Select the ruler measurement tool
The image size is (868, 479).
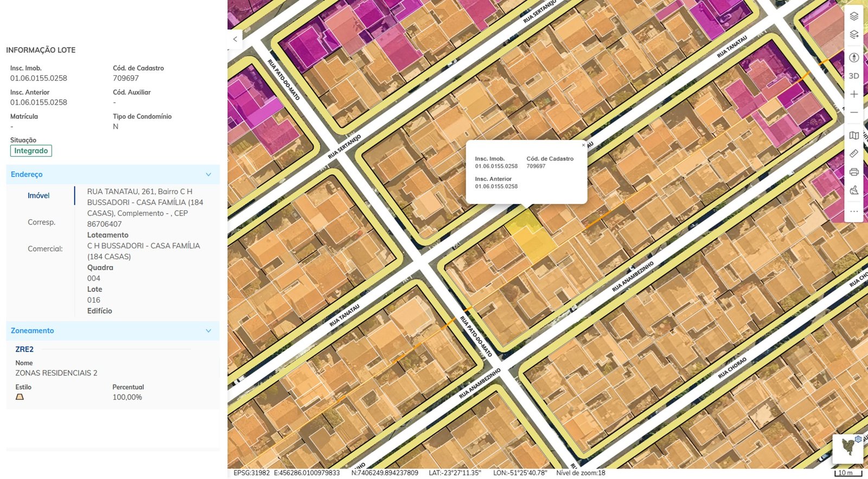click(854, 154)
